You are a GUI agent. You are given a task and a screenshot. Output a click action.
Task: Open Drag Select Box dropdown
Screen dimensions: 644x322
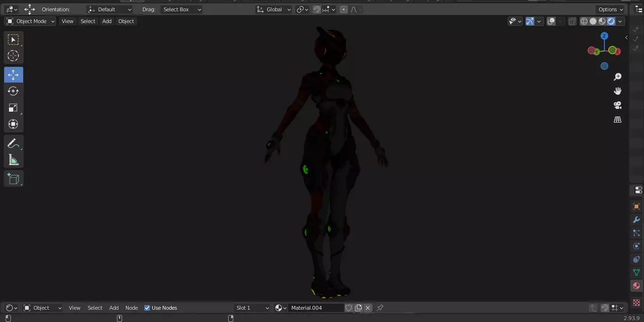click(x=182, y=9)
